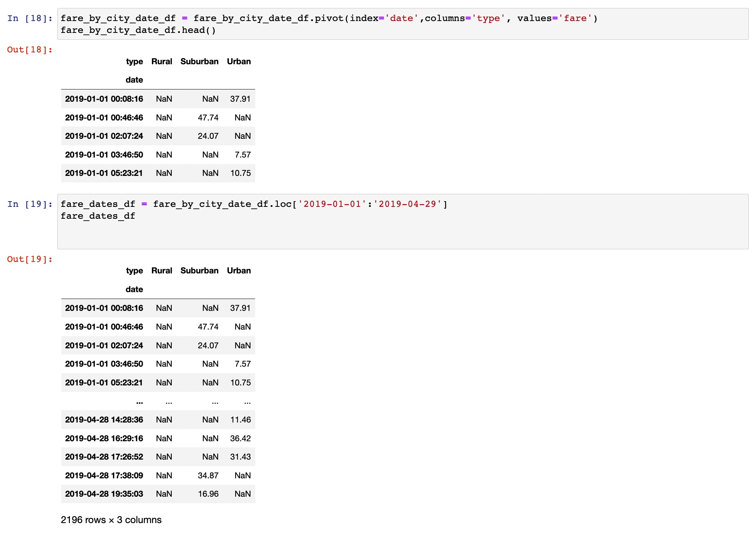Screen dimensions: 756x533
Task: Click the '2196 rows × 3 columns' text
Action: tap(111, 520)
